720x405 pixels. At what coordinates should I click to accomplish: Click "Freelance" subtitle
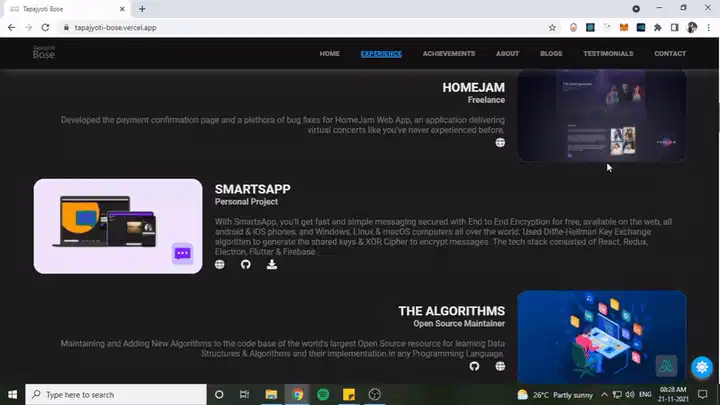click(486, 100)
